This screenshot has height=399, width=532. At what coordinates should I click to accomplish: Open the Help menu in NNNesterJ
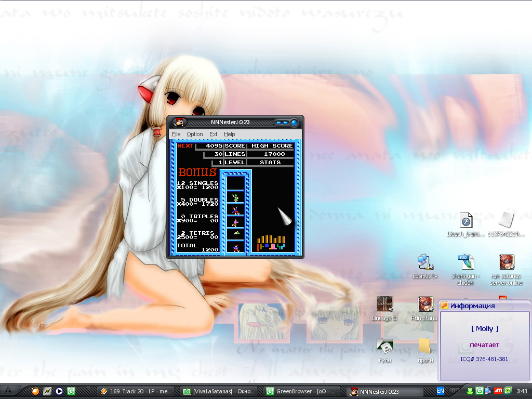pyautogui.click(x=229, y=135)
